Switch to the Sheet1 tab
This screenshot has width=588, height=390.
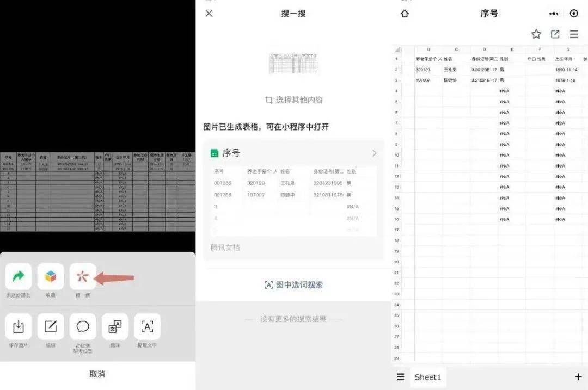tap(428, 376)
